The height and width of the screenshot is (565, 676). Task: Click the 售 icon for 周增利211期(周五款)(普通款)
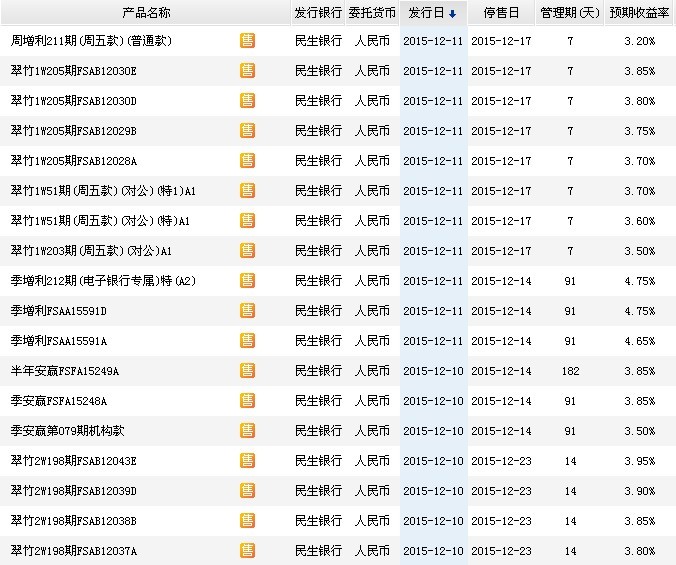point(247,41)
